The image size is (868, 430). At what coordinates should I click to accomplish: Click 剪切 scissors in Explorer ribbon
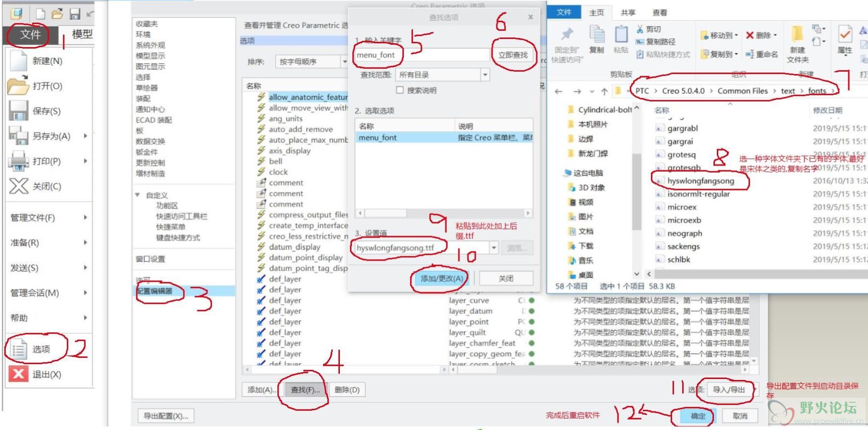click(x=648, y=29)
